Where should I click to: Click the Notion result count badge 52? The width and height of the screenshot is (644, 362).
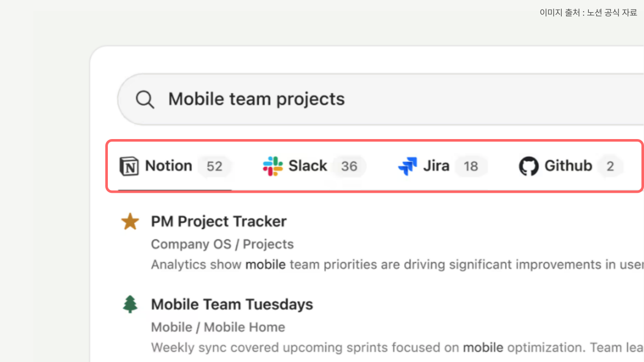215,166
